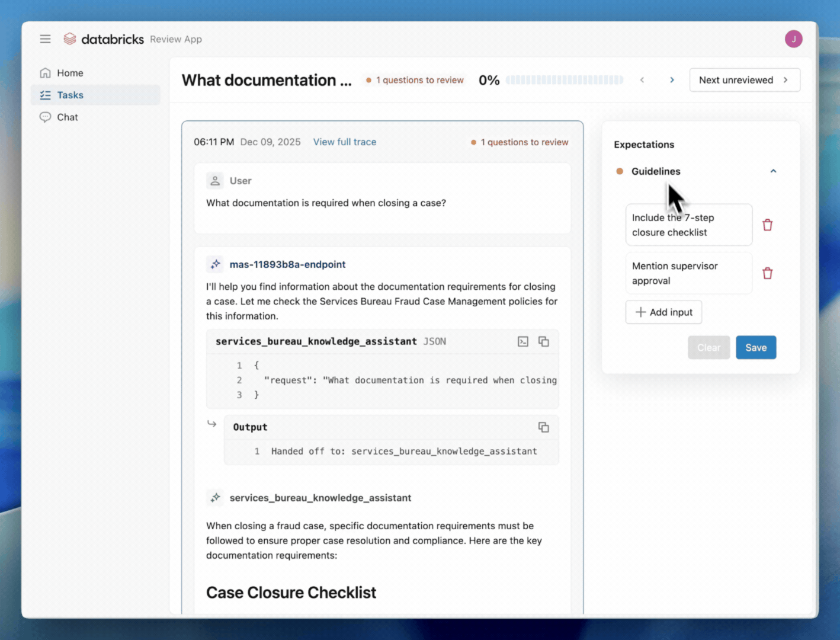840x640 pixels.
Task: Delete the Mention supervisor approval guideline
Action: click(767, 273)
